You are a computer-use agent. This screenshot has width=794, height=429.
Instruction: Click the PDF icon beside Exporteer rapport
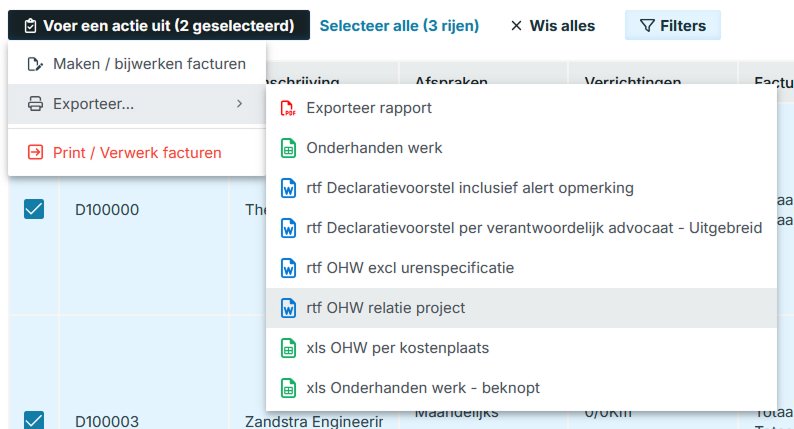(288, 108)
